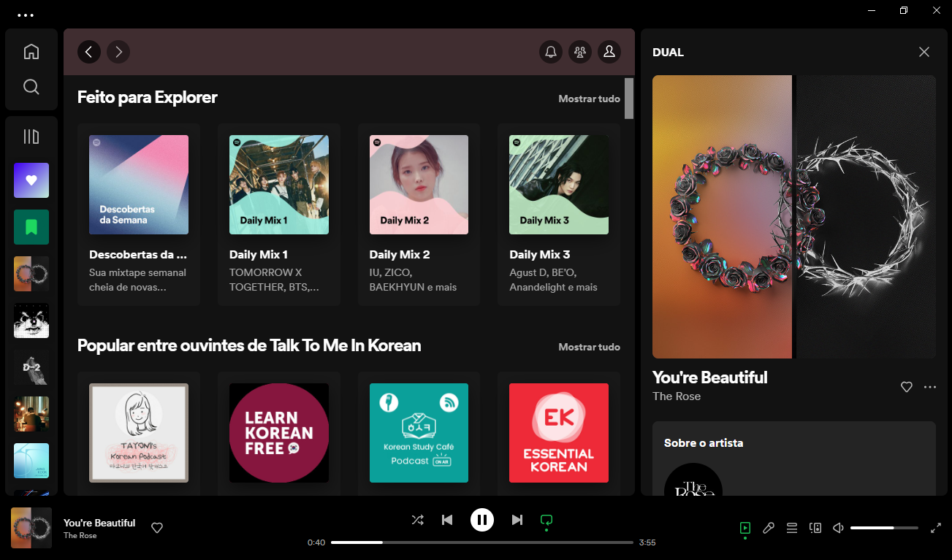Open The Rose artist link in right panel
The height and width of the screenshot is (560, 952).
coord(677,396)
